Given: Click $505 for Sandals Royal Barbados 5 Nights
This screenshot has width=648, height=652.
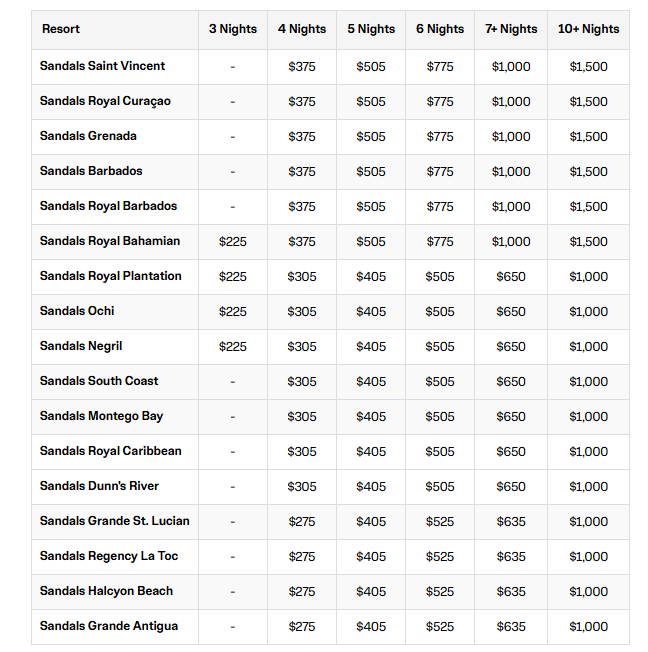Looking at the screenshot, I should click(371, 206).
